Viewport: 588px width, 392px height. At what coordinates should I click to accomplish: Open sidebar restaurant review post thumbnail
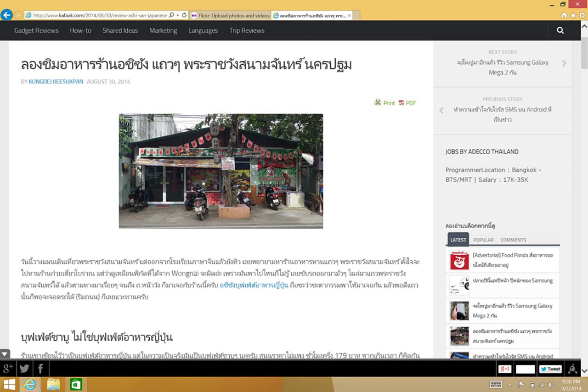459,336
